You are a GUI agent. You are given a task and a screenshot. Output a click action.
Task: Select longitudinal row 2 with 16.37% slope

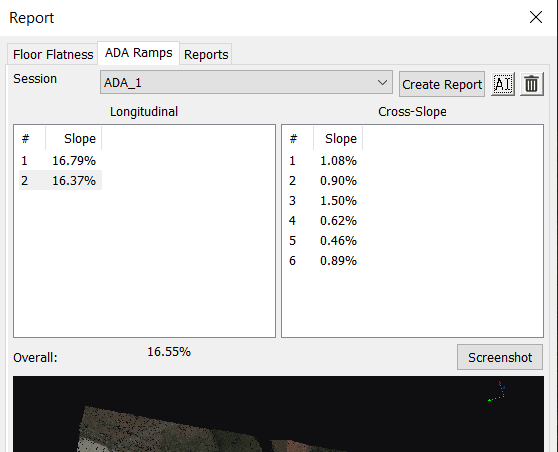click(60, 180)
